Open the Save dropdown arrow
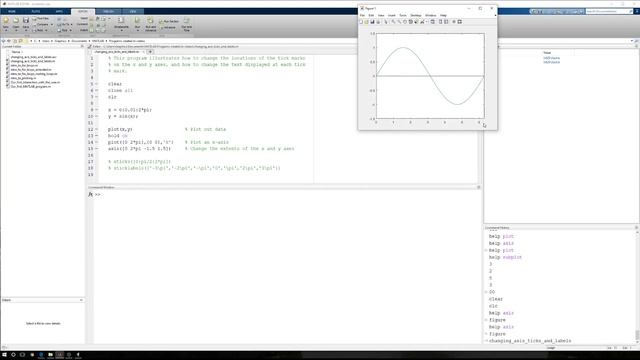640x360 pixels. (x=26, y=30)
